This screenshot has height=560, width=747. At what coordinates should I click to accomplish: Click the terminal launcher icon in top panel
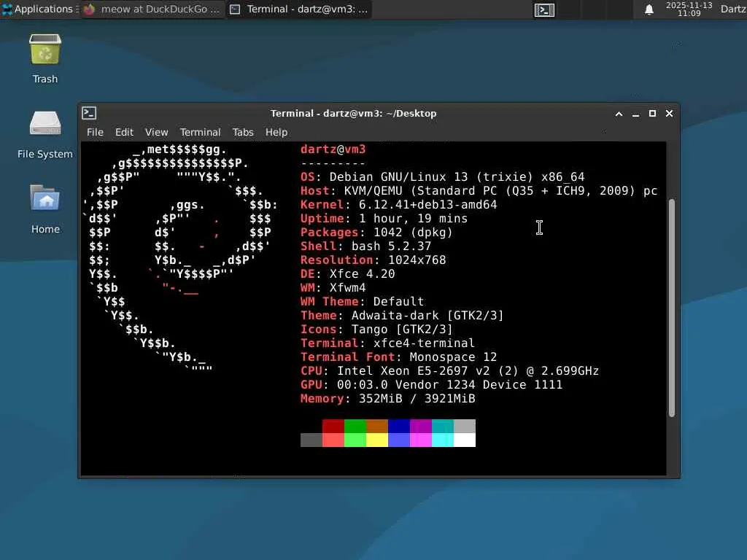pyautogui.click(x=544, y=9)
